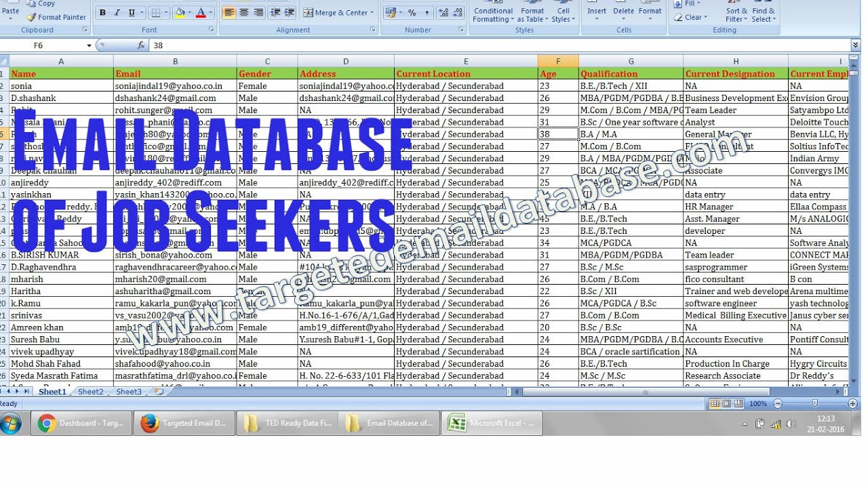Select the Italic formatting icon

(x=117, y=12)
